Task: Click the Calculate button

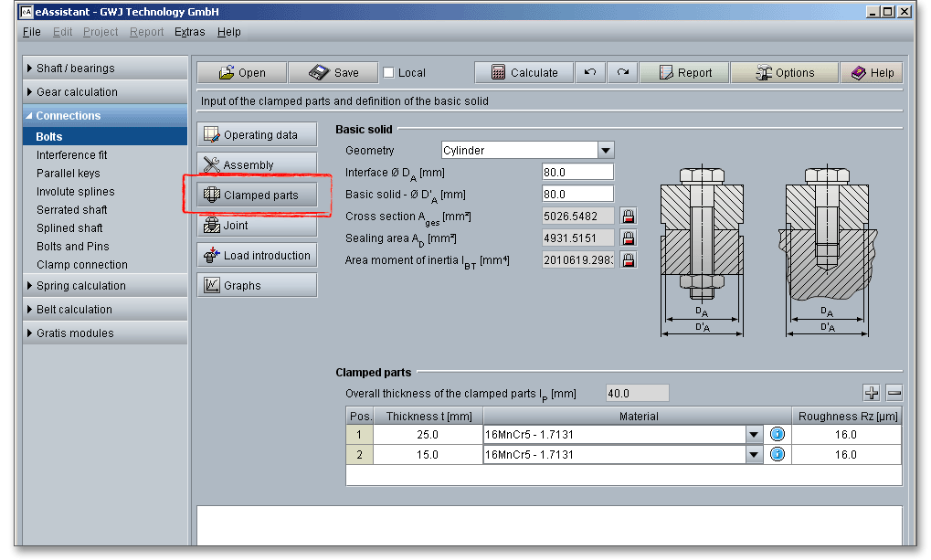Action: (524, 73)
